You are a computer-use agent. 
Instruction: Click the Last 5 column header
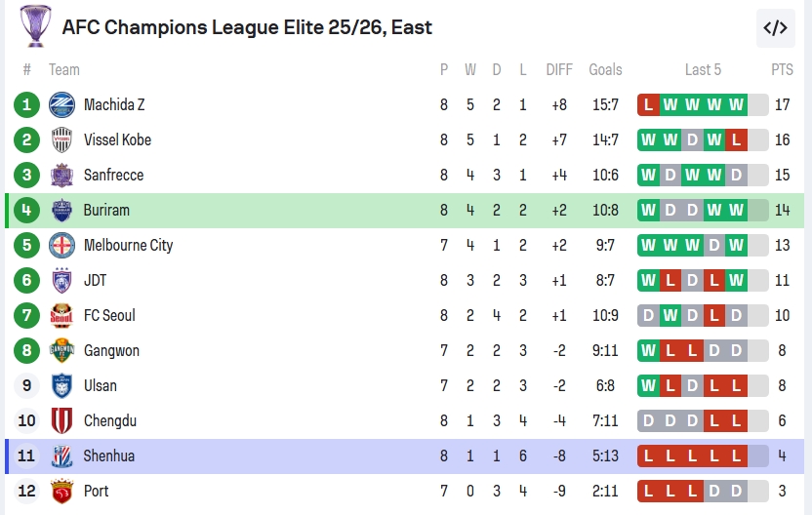(x=703, y=69)
